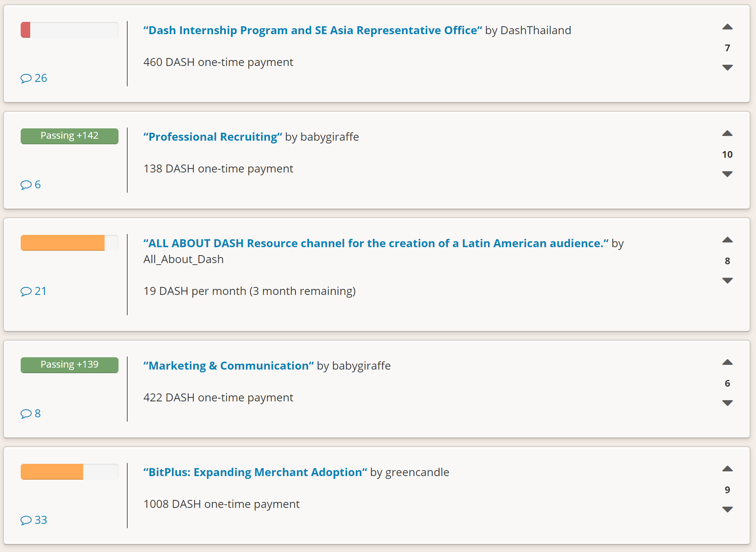Downvote the Professional Recruiting proposal
The image size is (756, 552).
point(727,174)
